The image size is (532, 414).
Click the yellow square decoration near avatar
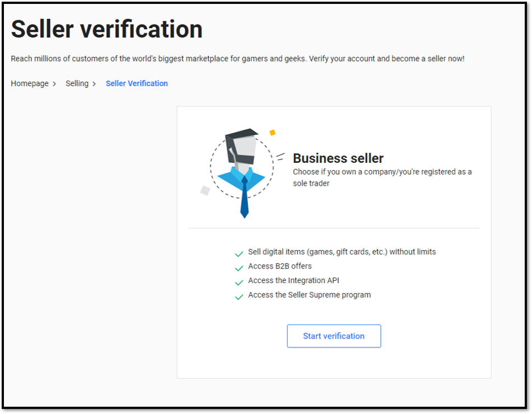[273, 133]
